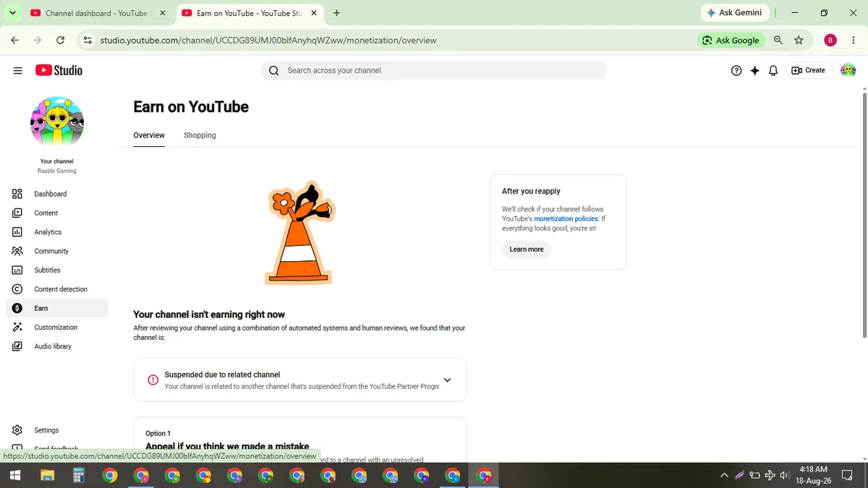Open Calculator from the taskbar
868x488 pixels.
pos(78,476)
